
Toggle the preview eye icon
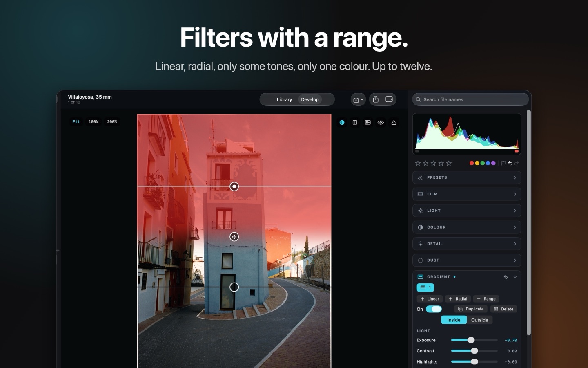[x=381, y=122]
